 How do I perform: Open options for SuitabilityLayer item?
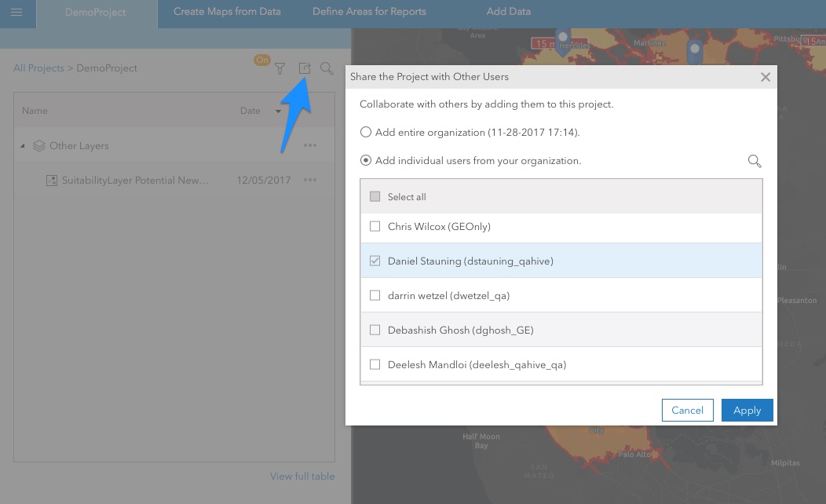pos(310,181)
